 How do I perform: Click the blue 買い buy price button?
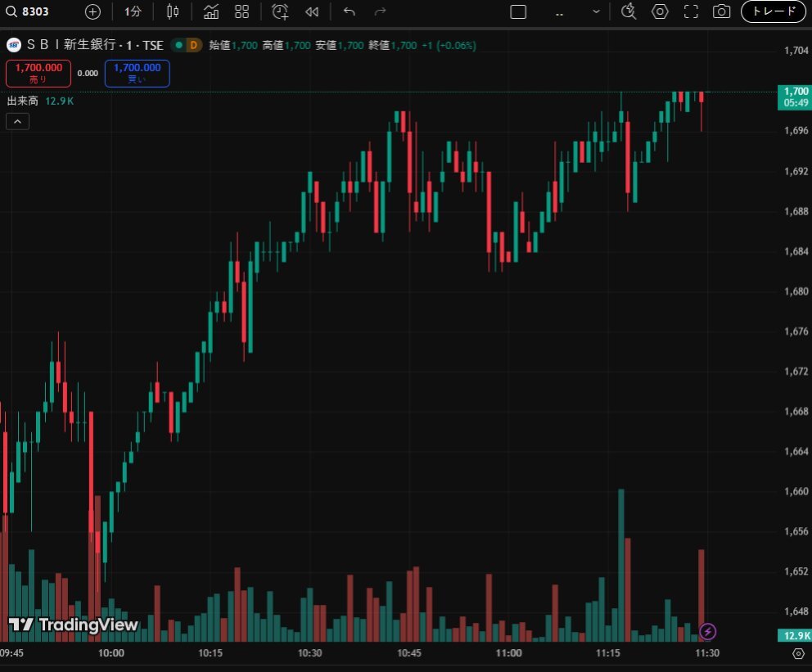click(x=137, y=74)
